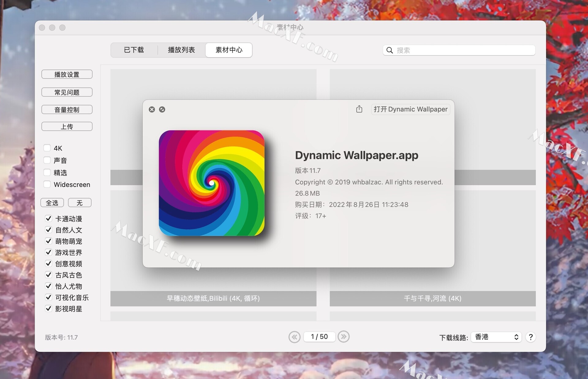
Task: Go to previous page with the double-arrow icon
Action: 295,337
